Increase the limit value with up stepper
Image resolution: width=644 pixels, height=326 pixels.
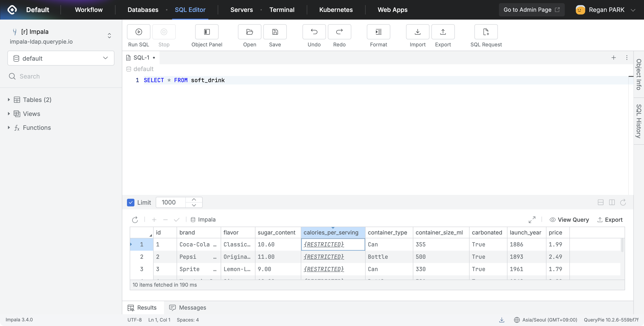point(194,200)
